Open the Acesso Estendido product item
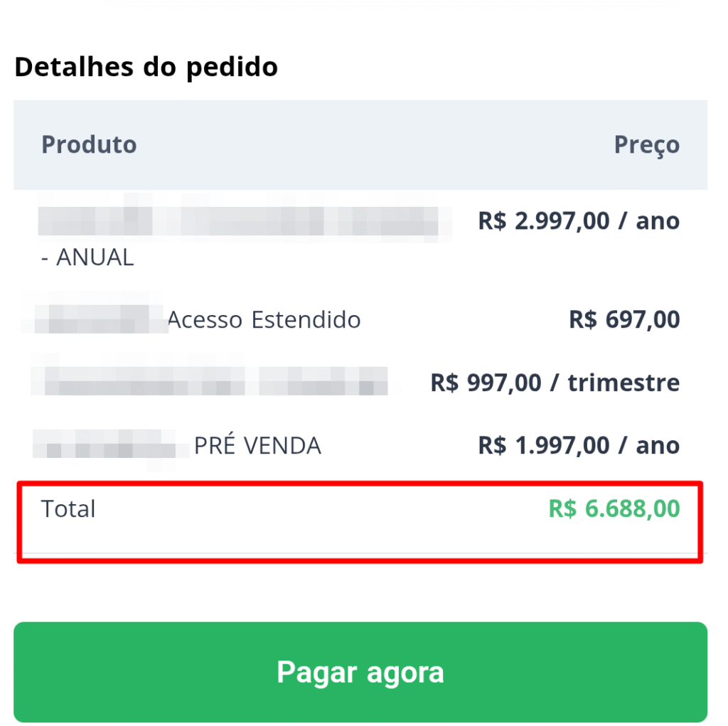Image resolution: width=728 pixels, height=726 pixels. tap(264, 320)
